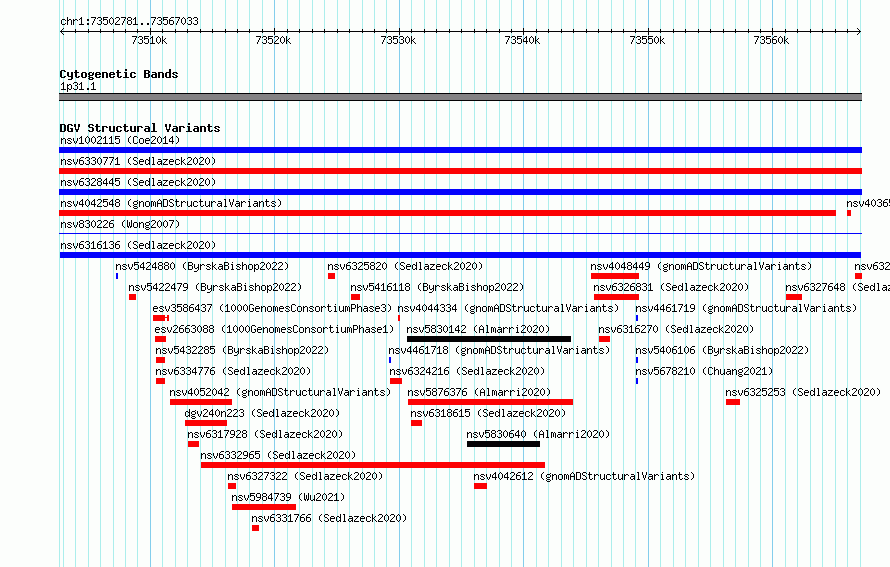
Task: Click black bar under nsv5830640
Action: pos(503,444)
